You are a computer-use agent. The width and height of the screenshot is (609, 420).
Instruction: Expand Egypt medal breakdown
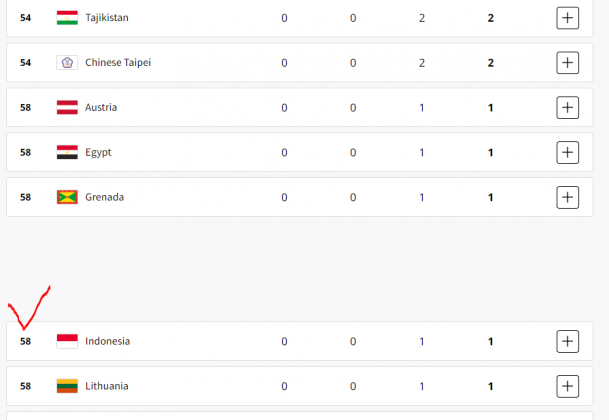[x=567, y=152]
